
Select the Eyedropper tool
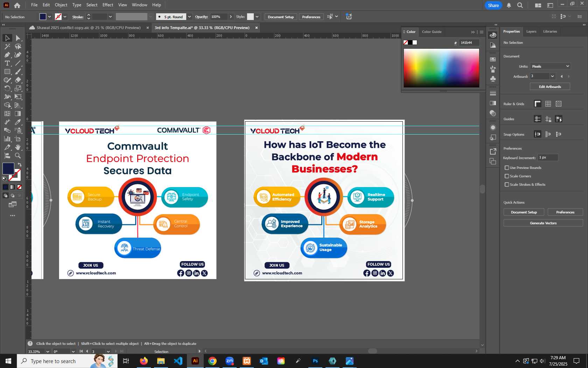(18, 122)
